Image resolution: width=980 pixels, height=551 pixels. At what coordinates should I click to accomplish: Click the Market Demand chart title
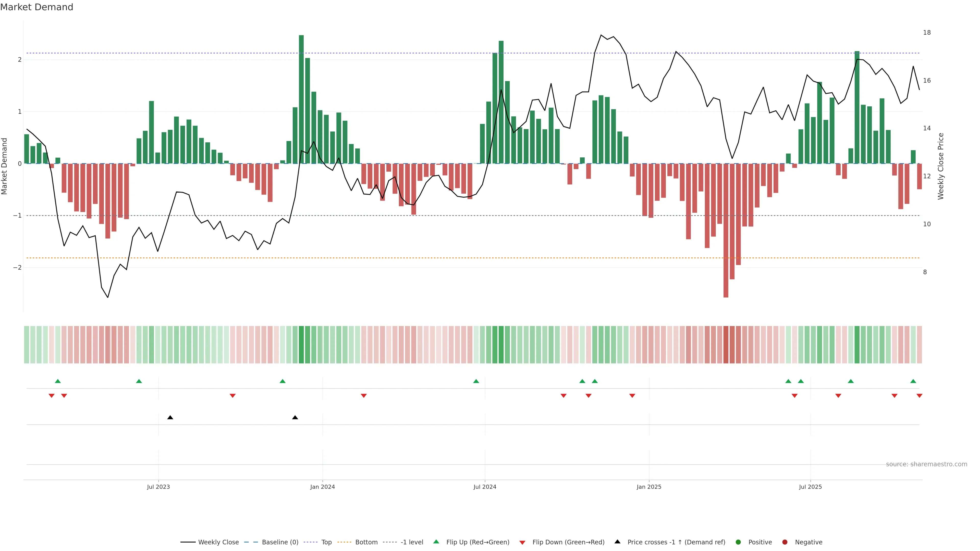(36, 7)
